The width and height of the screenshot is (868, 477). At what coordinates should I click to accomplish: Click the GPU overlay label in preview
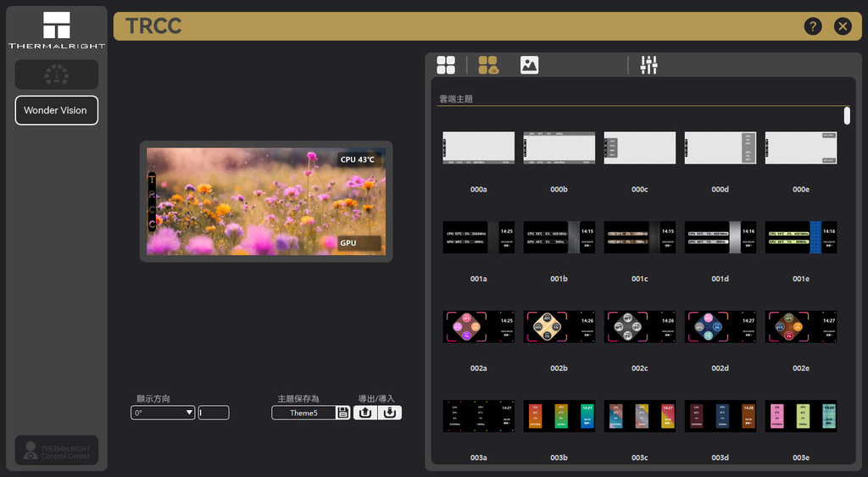coord(359,243)
